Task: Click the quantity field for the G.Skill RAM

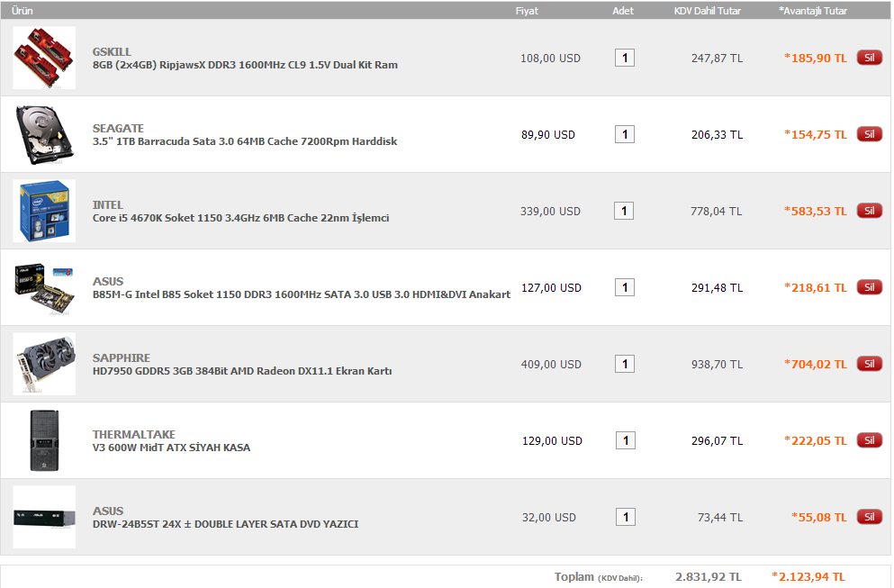Action: 624,58
